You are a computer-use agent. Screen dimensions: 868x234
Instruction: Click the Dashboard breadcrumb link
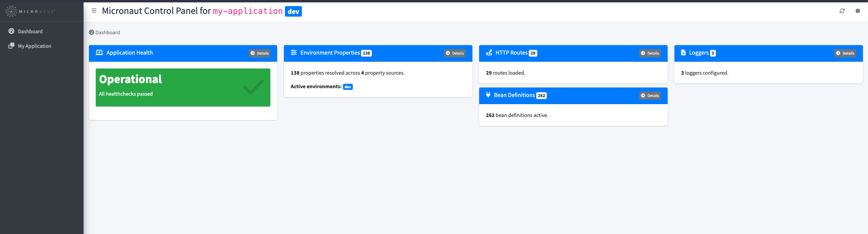[x=107, y=33]
